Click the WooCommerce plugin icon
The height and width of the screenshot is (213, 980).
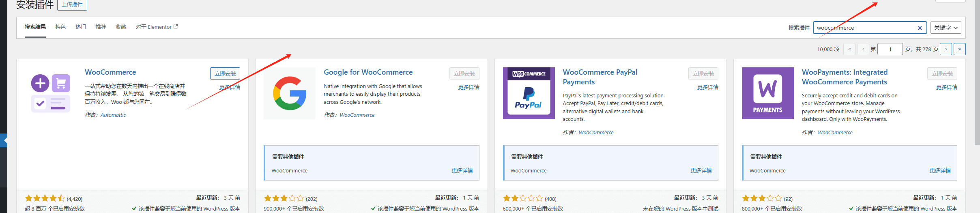pos(50,93)
